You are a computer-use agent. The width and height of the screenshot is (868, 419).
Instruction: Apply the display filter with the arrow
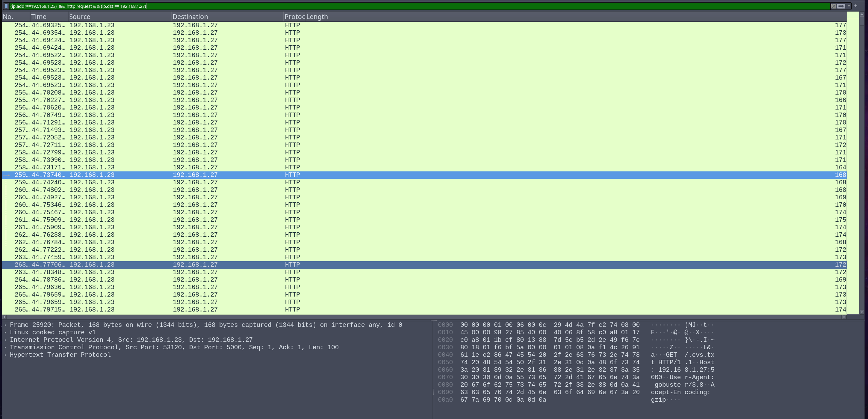click(841, 6)
